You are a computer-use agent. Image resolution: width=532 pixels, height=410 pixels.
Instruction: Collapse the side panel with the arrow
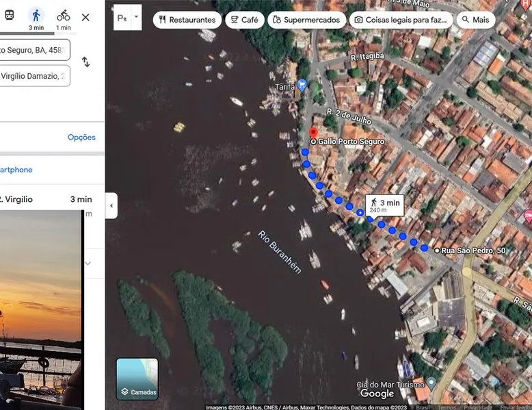[111, 205]
